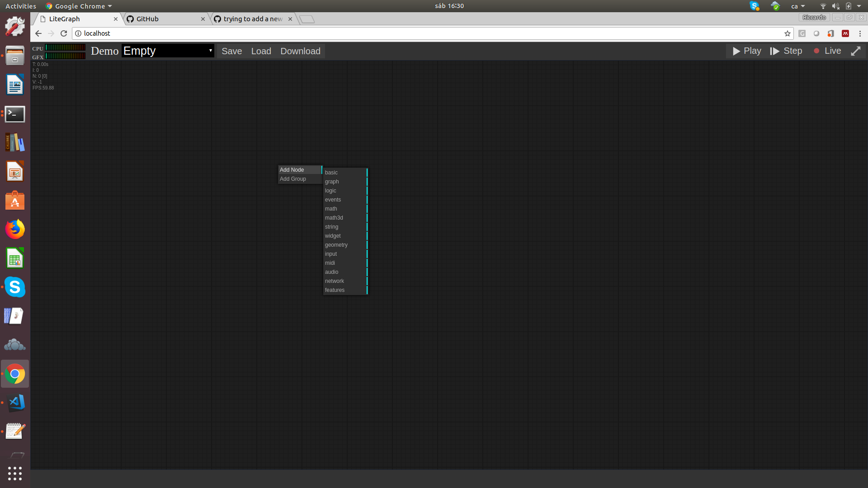Click the Step icon to advance one step
Image resolution: width=868 pixels, height=488 pixels.
(x=774, y=51)
